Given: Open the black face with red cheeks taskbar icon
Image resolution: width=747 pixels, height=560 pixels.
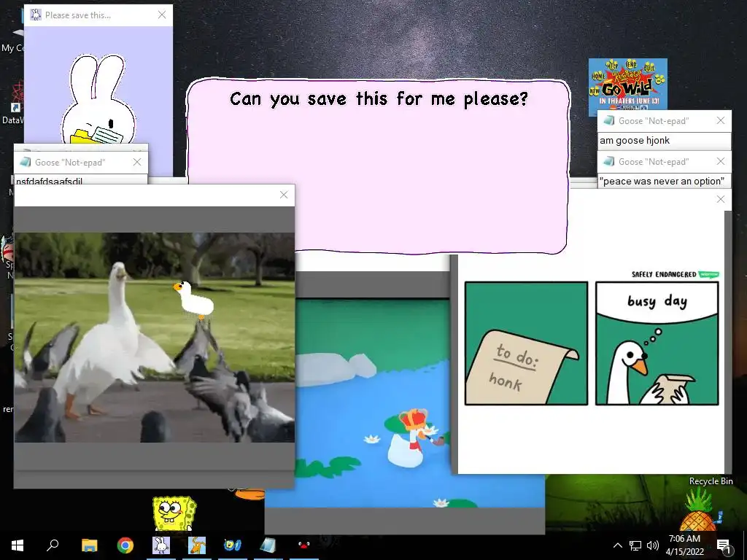Looking at the screenshot, I should pyautogui.click(x=304, y=545).
